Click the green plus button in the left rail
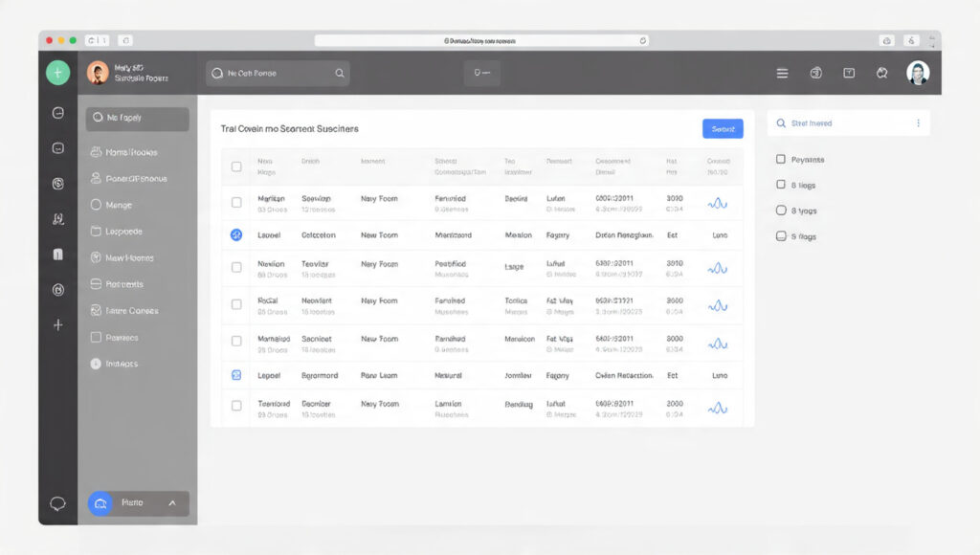 (x=57, y=73)
